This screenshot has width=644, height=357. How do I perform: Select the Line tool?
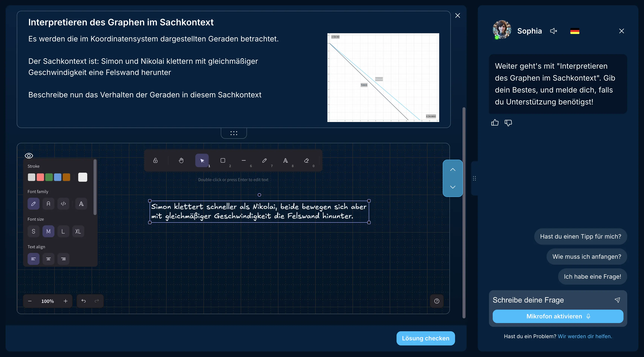pos(244,160)
